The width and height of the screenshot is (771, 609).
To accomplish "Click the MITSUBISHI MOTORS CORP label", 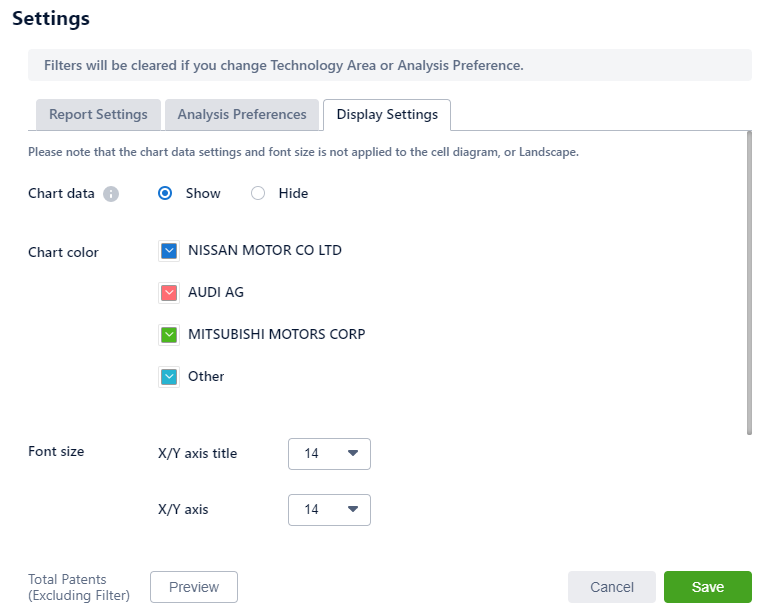I will pos(277,334).
